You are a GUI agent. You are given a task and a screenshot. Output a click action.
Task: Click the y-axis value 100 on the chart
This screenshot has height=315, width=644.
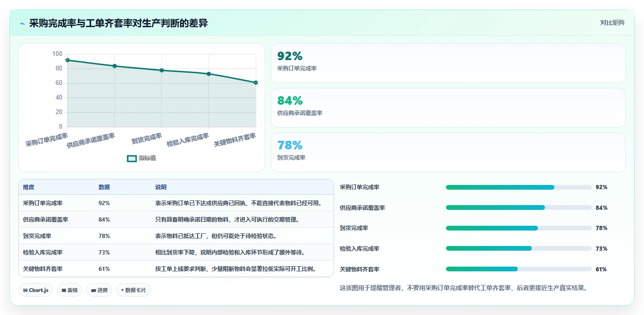(x=57, y=54)
